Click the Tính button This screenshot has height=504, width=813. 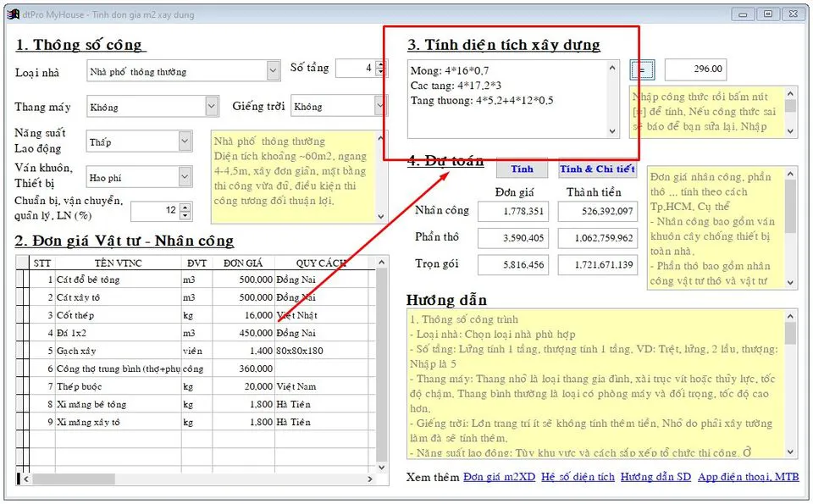(x=522, y=169)
